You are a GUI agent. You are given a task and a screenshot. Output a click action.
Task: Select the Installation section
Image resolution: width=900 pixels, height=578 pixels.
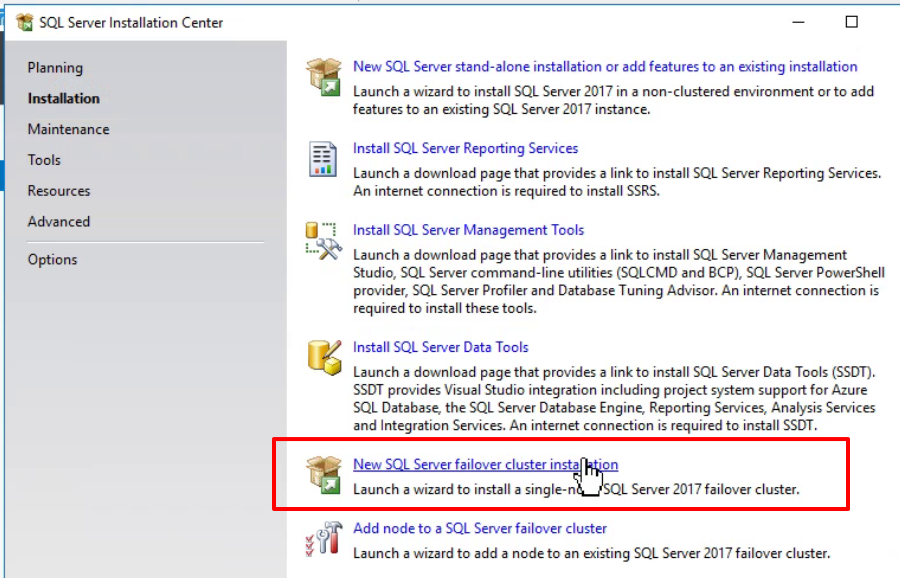64,98
